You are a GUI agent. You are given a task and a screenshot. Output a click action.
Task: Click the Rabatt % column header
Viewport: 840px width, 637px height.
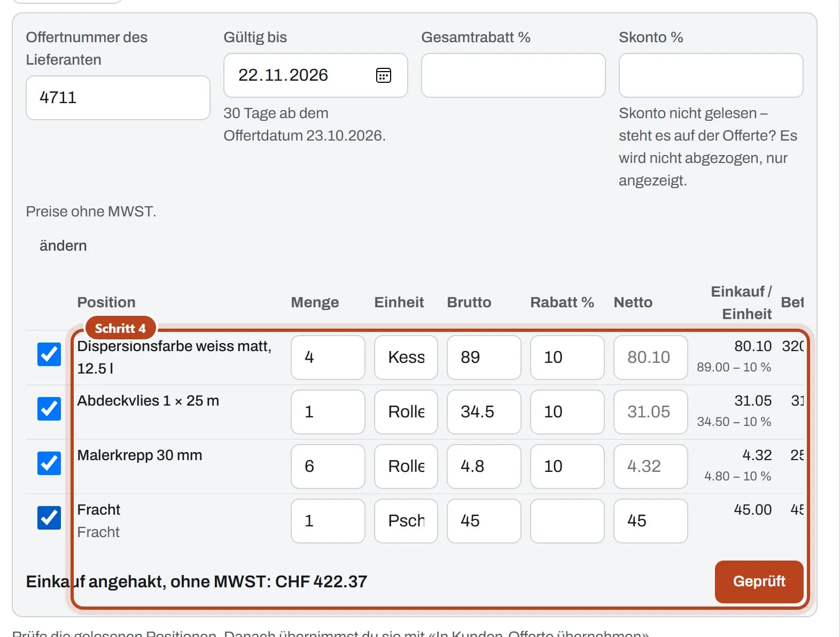pos(562,302)
